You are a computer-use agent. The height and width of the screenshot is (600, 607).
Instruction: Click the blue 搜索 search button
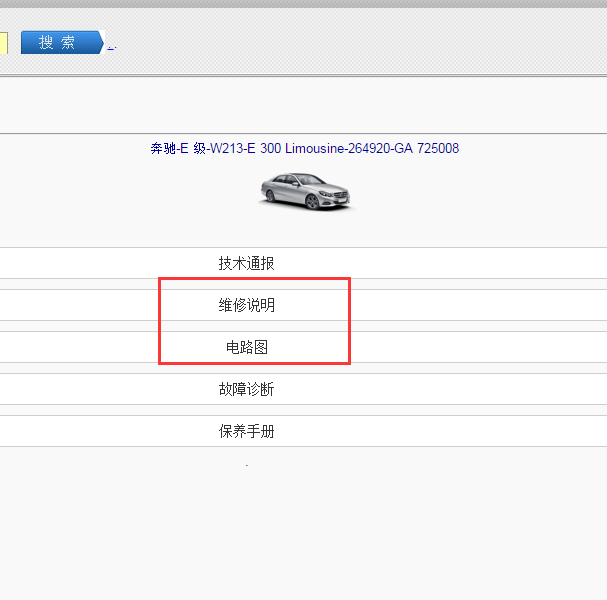coord(62,42)
